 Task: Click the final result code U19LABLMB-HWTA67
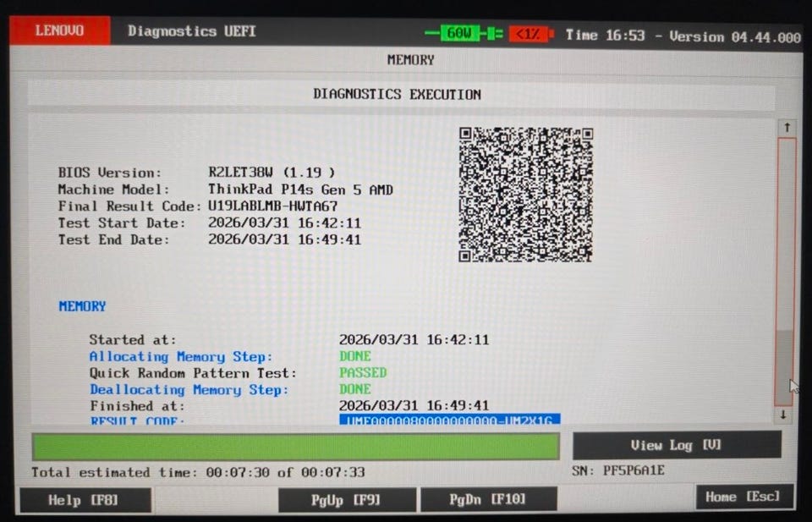click(273, 206)
